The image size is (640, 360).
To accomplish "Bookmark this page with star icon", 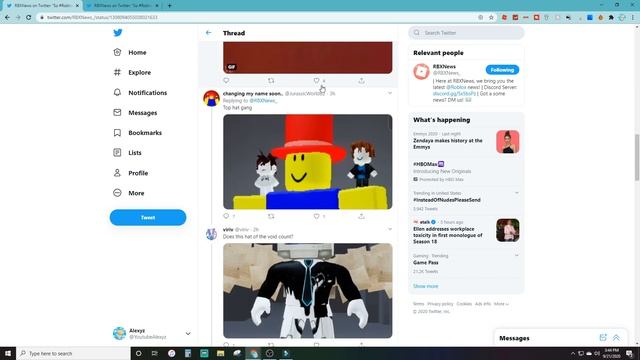I will 491,18.
